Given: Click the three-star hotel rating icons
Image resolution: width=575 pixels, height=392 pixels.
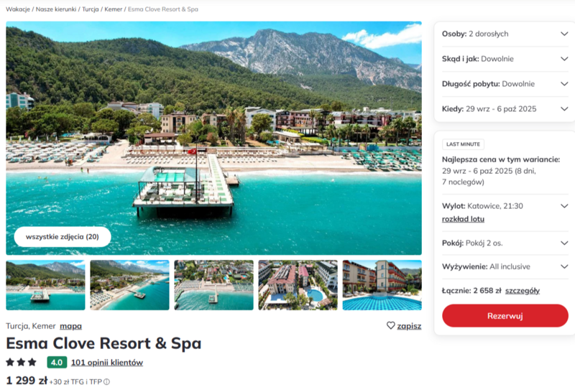Looking at the screenshot, I should [22, 363].
